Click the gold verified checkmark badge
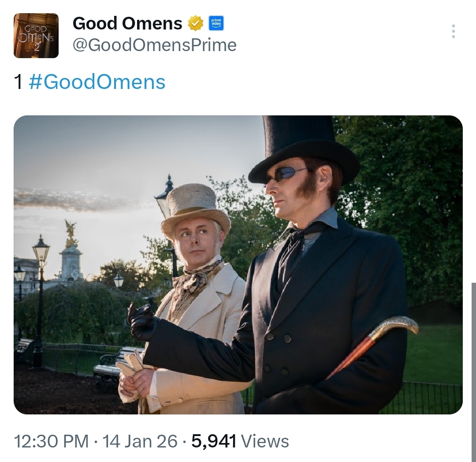The image size is (476, 462). pos(195,23)
